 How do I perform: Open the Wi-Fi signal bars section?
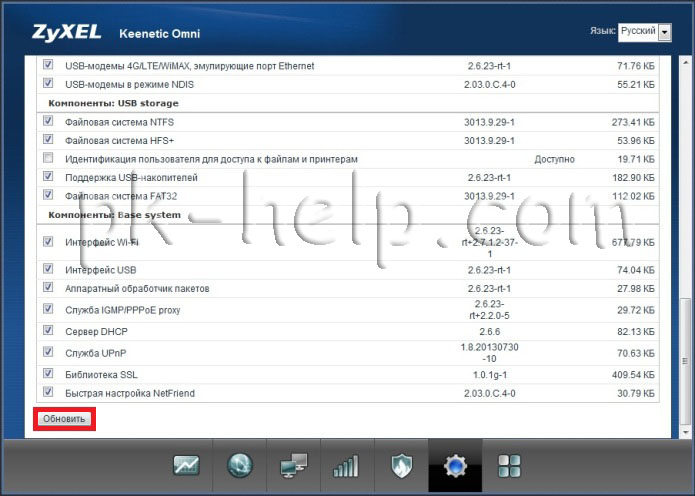[x=346, y=466]
